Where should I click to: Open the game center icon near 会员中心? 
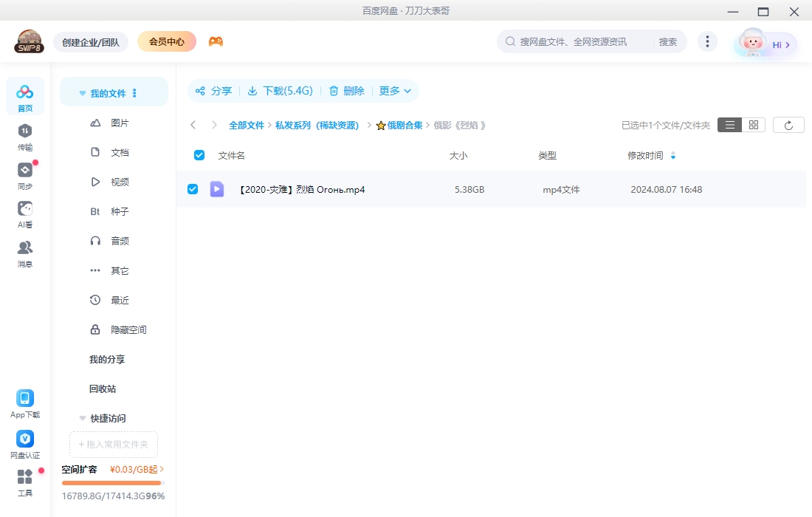click(216, 41)
